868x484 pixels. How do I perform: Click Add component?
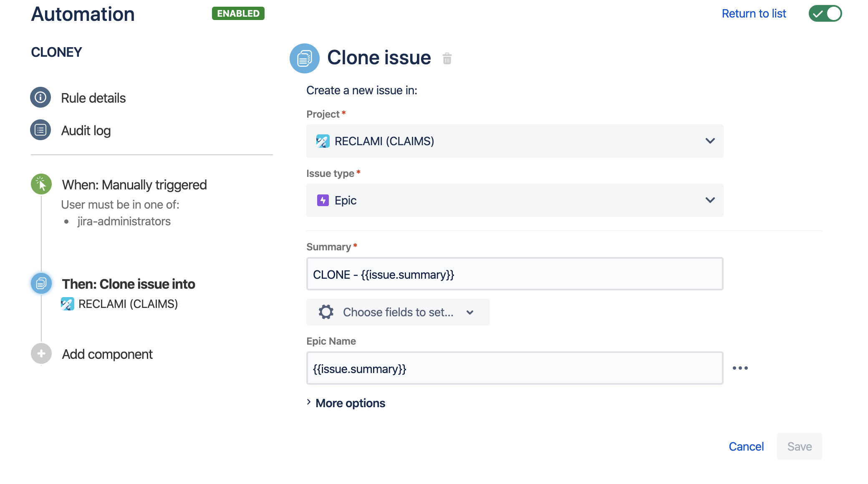point(107,354)
